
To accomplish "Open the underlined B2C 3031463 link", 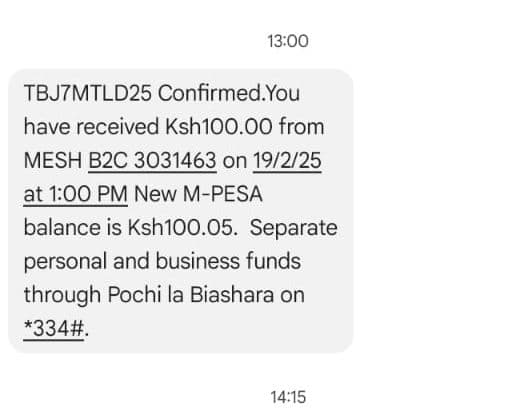I will click(152, 160).
